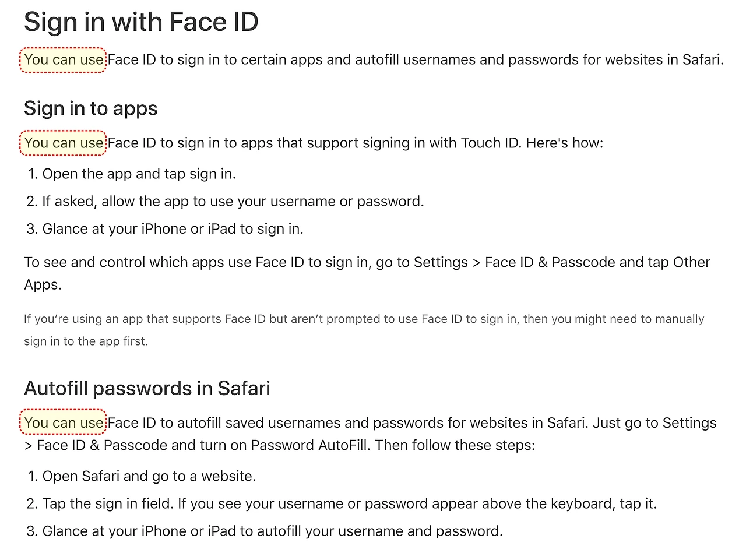
Task: Click highlighted 'You can use' under Autofill passwords
Action: [x=64, y=423]
